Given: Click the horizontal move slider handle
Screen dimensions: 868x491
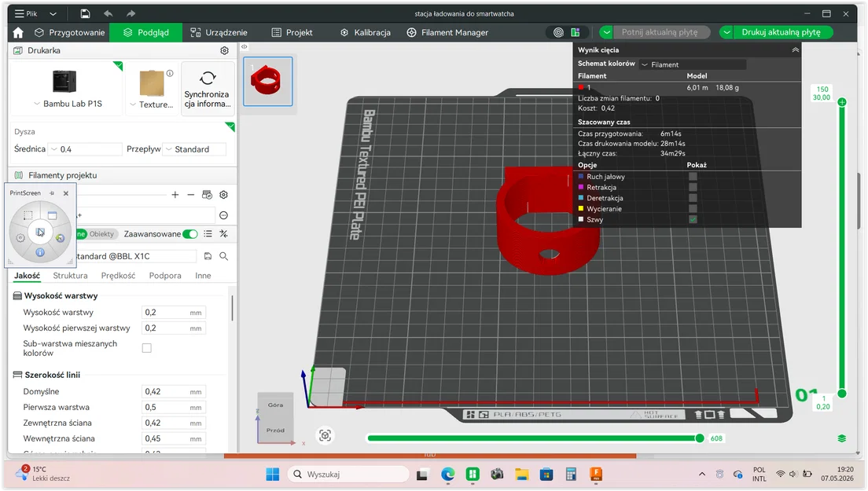Looking at the screenshot, I should [x=700, y=438].
